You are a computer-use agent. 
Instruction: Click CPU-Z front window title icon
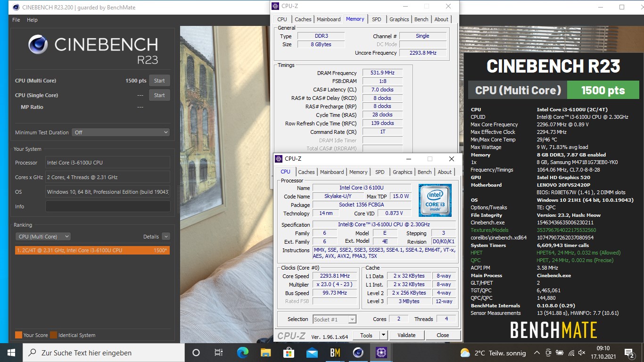click(x=279, y=159)
